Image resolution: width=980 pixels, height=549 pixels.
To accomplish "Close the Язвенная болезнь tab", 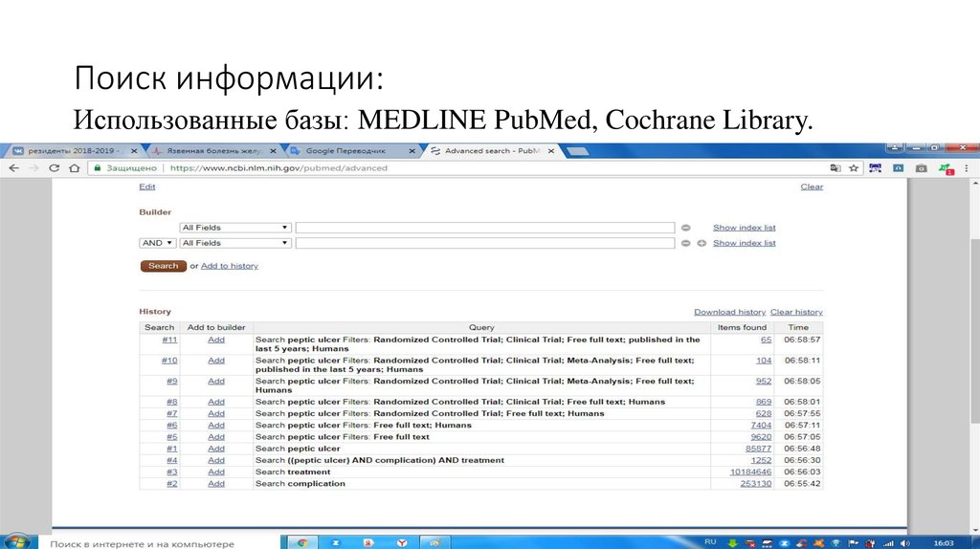I will [273, 151].
